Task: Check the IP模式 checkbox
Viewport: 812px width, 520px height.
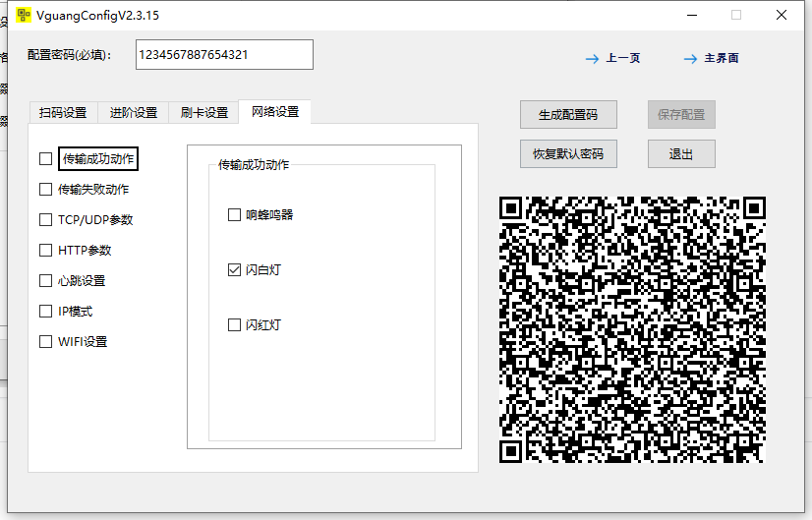Action: pos(45,312)
